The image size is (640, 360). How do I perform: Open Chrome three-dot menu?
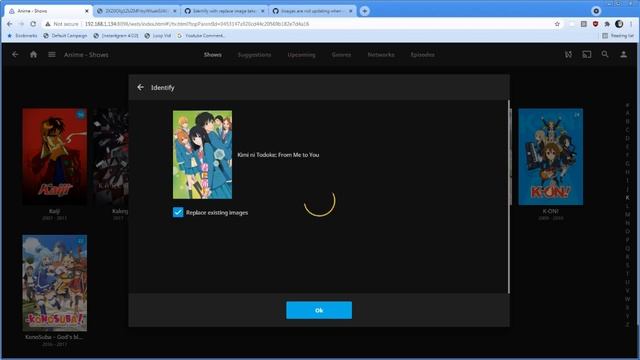coord(631,24)
